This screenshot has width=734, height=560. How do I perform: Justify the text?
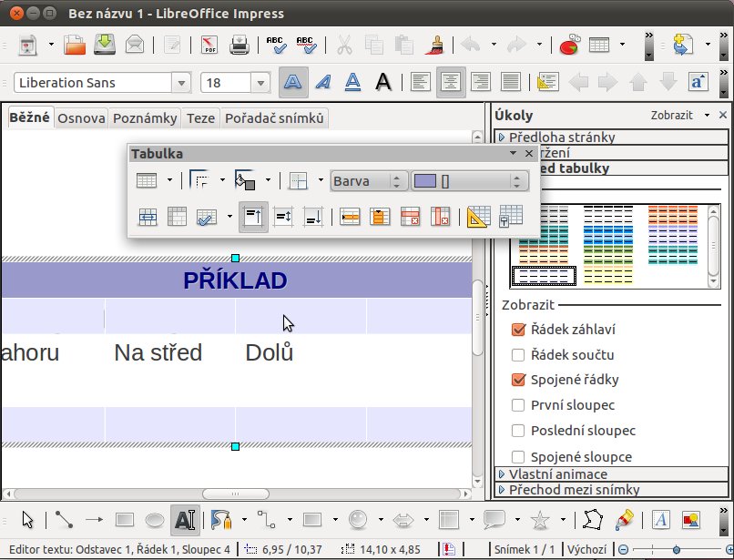[x=511, y=83]
